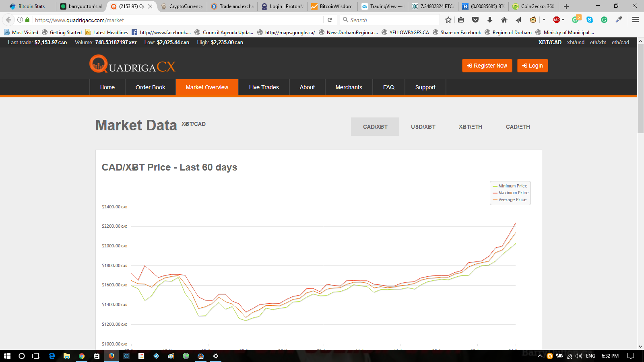Switch to the CoinGecko tab
This screenshot has height=362, width=644.
point(533,6)
